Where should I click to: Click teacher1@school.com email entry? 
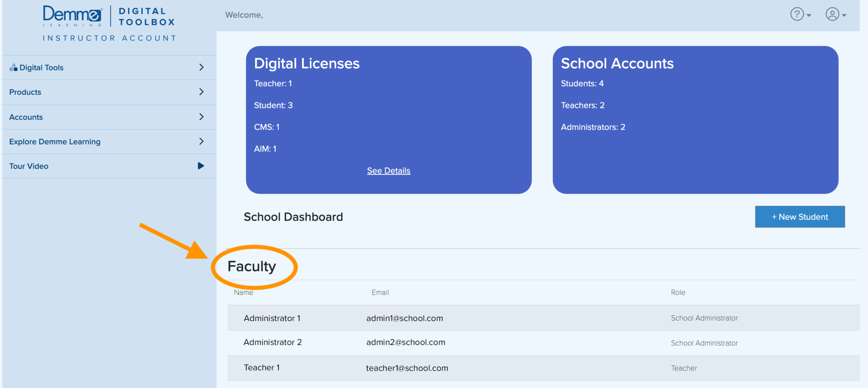pyautogui.click(x=407, y=368)
